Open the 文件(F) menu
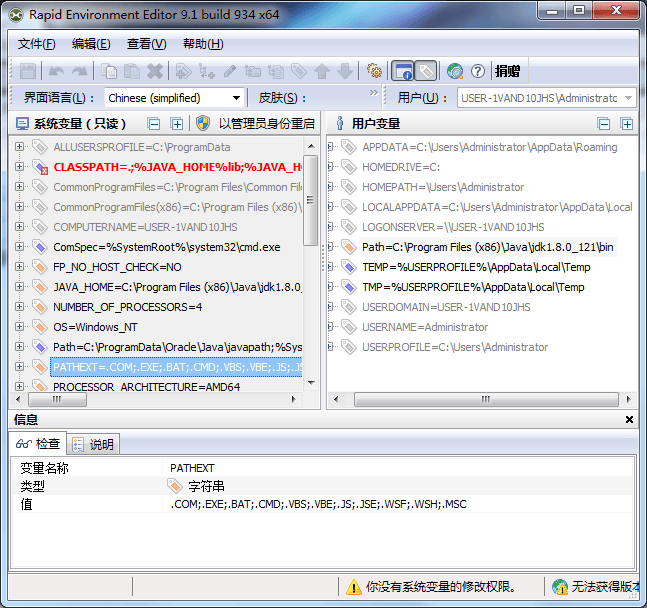The width and height of the screenshot is (647, 608). coord(36,44)
